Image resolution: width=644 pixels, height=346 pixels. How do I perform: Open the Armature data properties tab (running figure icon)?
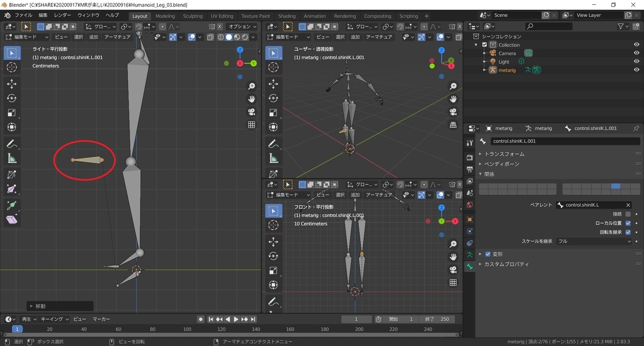click(x=470, y=254)
